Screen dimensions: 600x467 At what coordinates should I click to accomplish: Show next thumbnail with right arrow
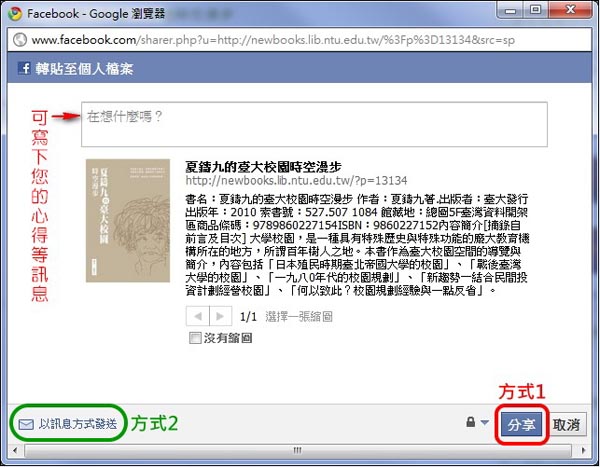pyautogui.click(x=220, y=316)
